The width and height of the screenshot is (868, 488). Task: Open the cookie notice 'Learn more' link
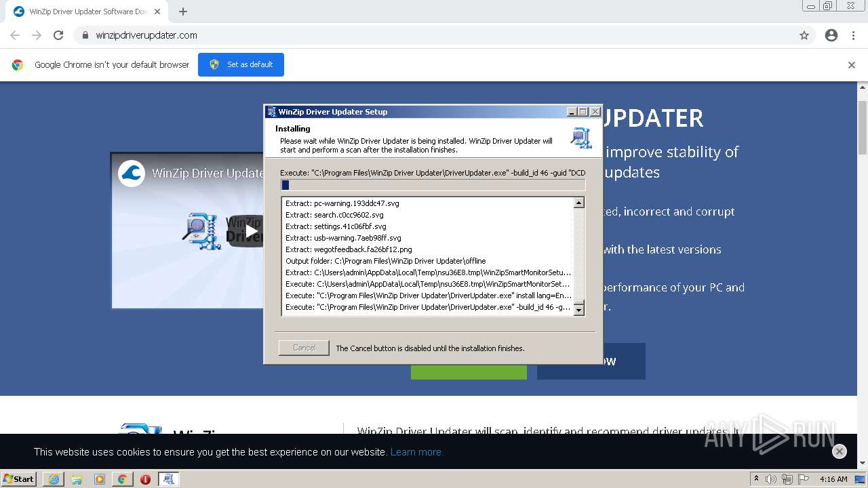[417, 452]
